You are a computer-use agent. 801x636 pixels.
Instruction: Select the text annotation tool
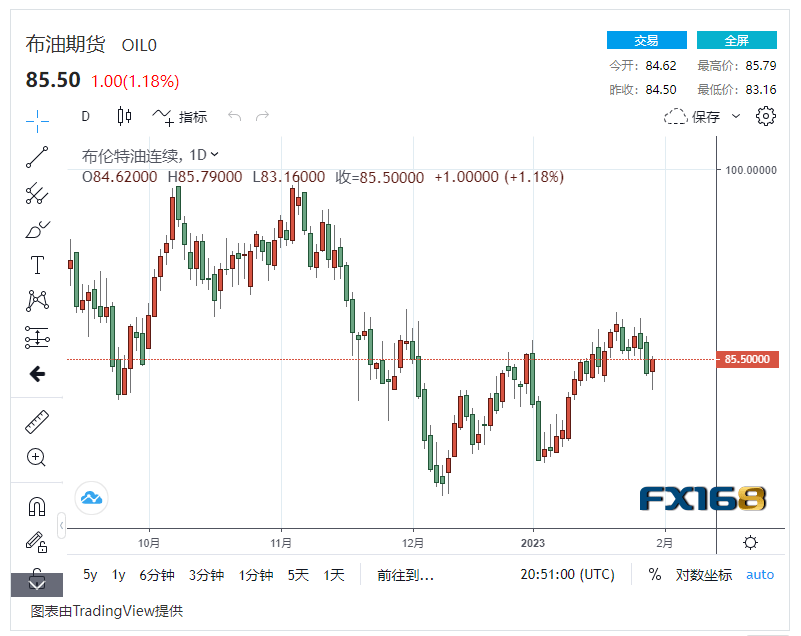(37, 265)
